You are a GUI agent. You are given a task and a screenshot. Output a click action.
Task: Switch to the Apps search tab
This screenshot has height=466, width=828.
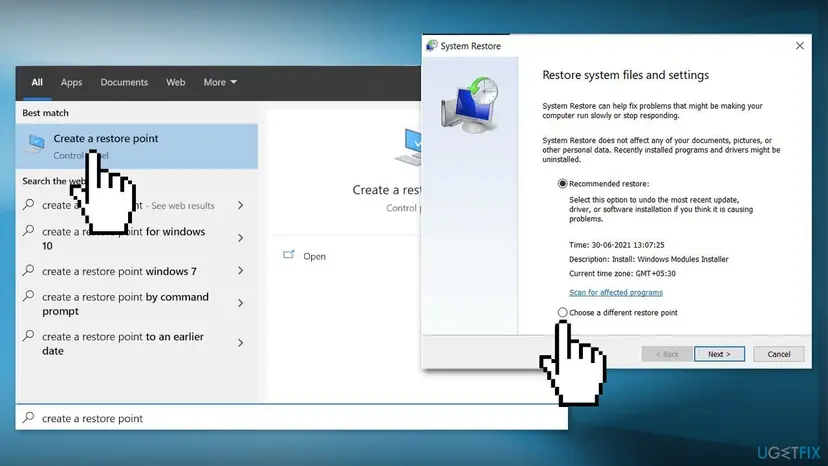pyautogui.click(x=71, y=82)
